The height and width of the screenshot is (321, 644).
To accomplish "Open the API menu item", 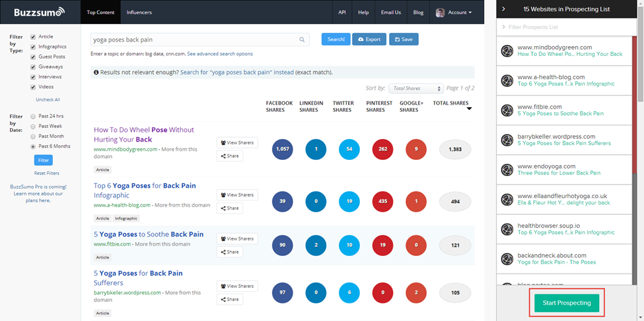I will pyautogui.click(x=342, y=12).
